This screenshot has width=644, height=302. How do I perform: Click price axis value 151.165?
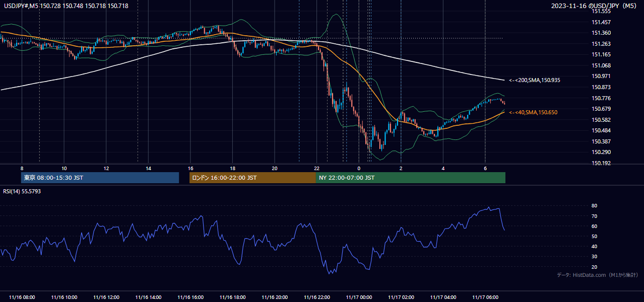(601, 54)
